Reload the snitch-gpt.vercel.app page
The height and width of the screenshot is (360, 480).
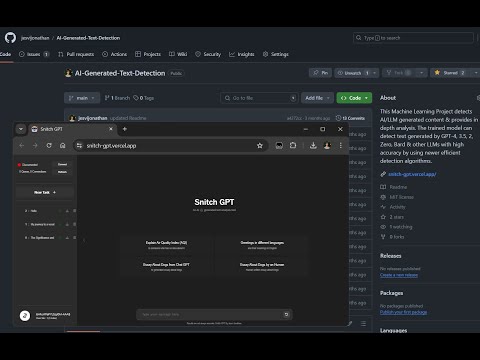(x=49, y=145)
